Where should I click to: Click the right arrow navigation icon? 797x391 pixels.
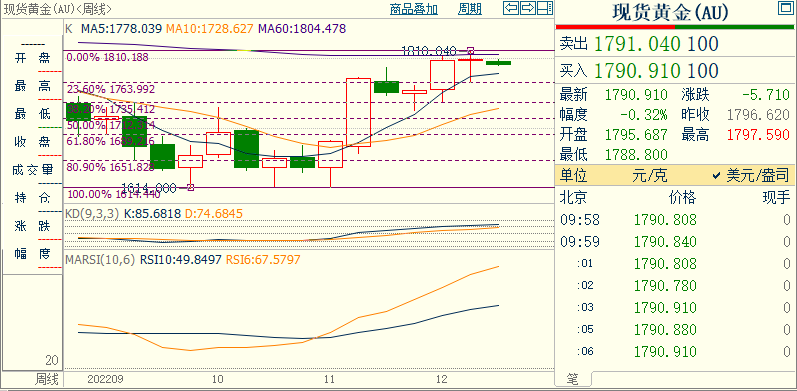click(528, 8)
